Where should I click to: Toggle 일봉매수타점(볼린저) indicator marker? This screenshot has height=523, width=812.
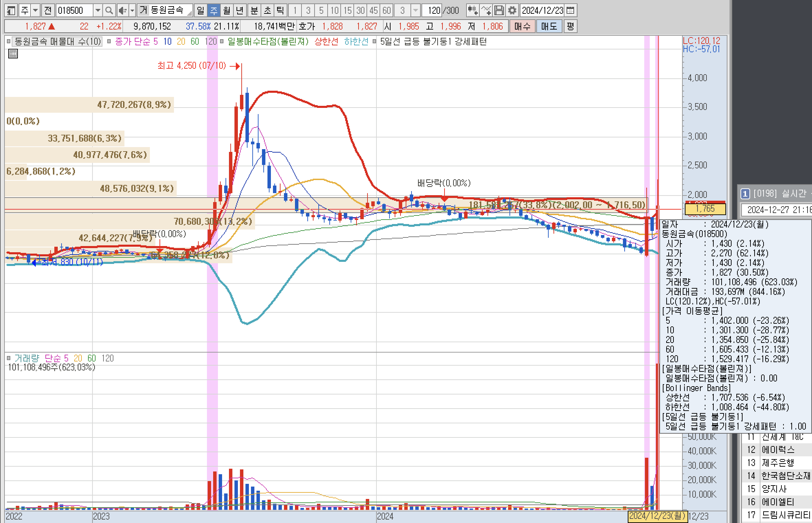click(x=222, y=42)
